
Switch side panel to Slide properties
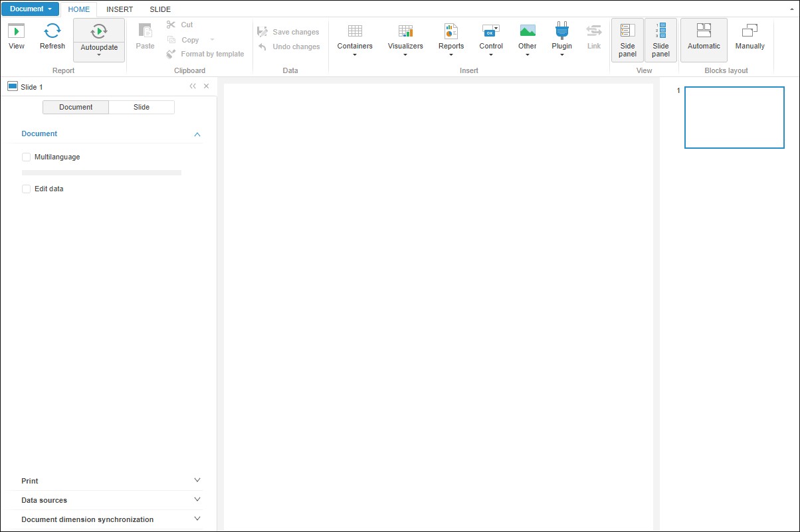[x=142, y=108]
